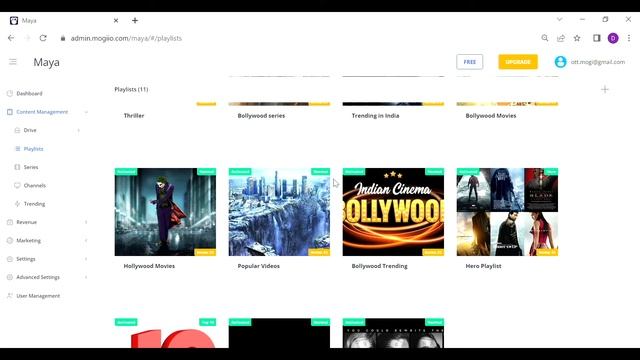Screen dimensions: 640x360
Task: Bookmark this page with star icon
Action: (x=577, y=38)
